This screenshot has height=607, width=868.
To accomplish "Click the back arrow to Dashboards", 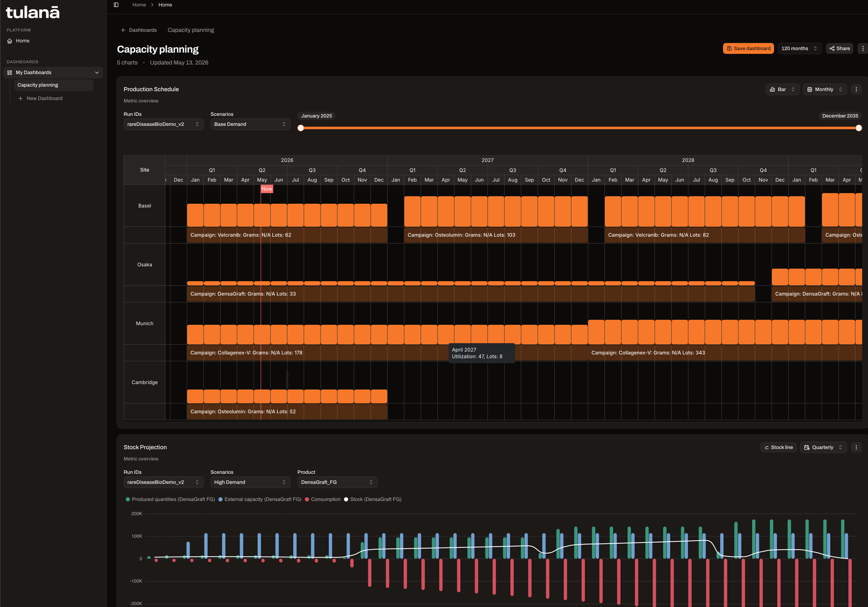I will 123,30.
